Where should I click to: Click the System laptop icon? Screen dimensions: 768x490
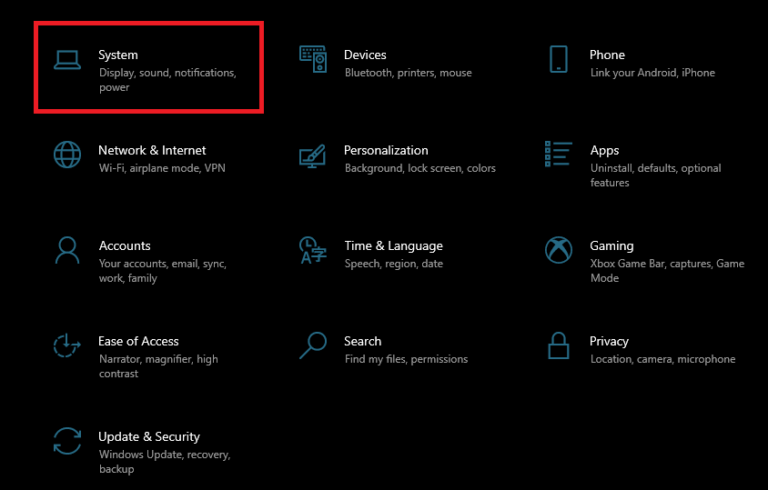pyautogui.click(x=68, y=60)
